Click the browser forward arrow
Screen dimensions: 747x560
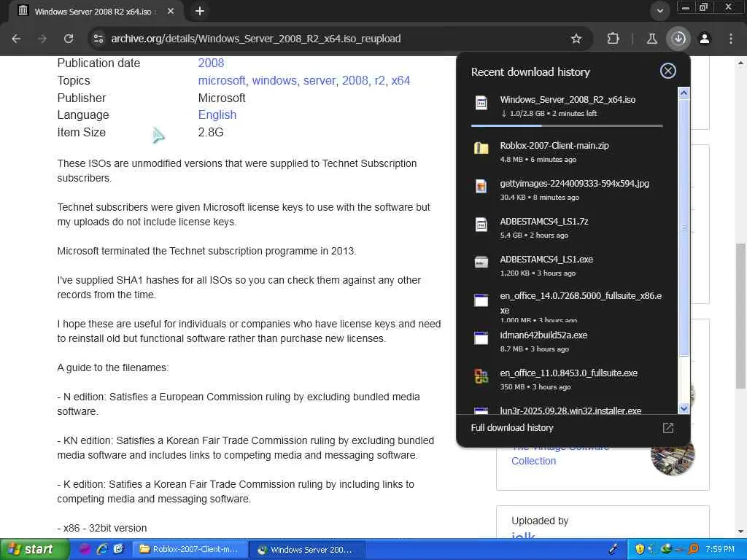click(42, 39)
